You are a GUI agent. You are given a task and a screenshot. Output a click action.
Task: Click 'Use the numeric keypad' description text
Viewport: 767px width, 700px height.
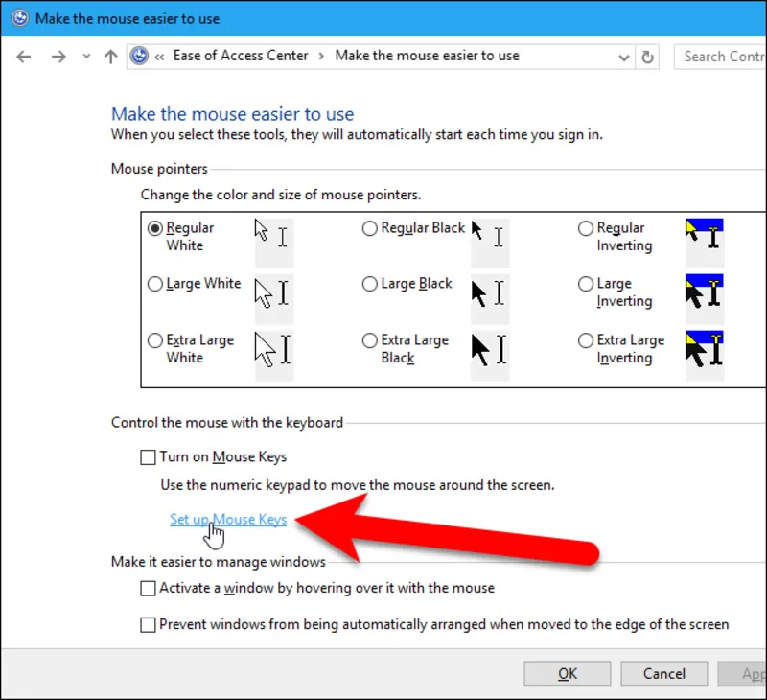[358, 485]
